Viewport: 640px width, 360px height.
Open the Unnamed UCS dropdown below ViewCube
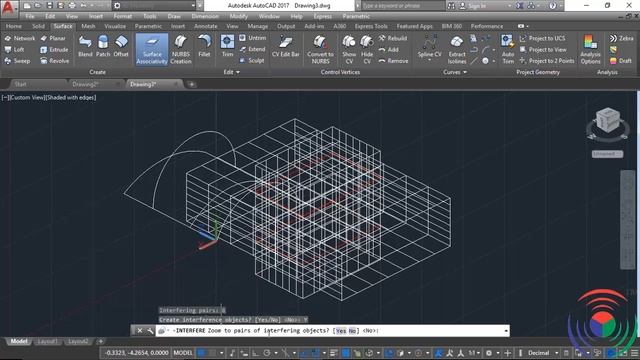pos(607,154)
